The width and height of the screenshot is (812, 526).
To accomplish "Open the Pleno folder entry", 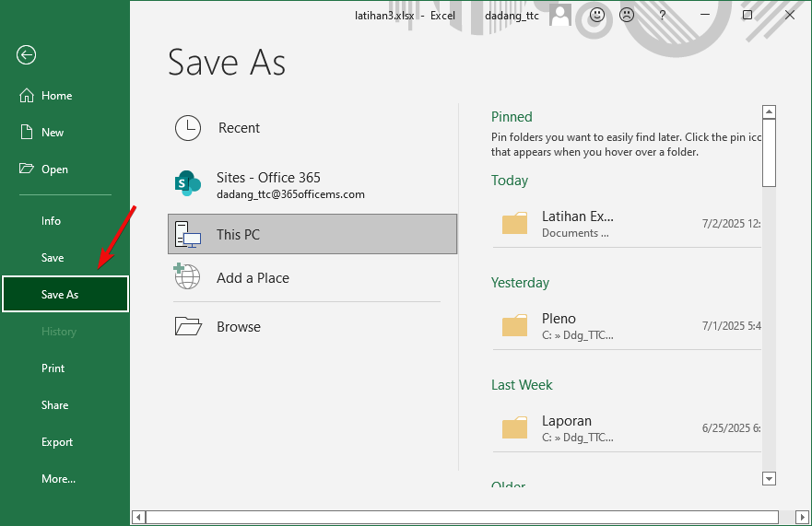I will click(x=627, y=326).
